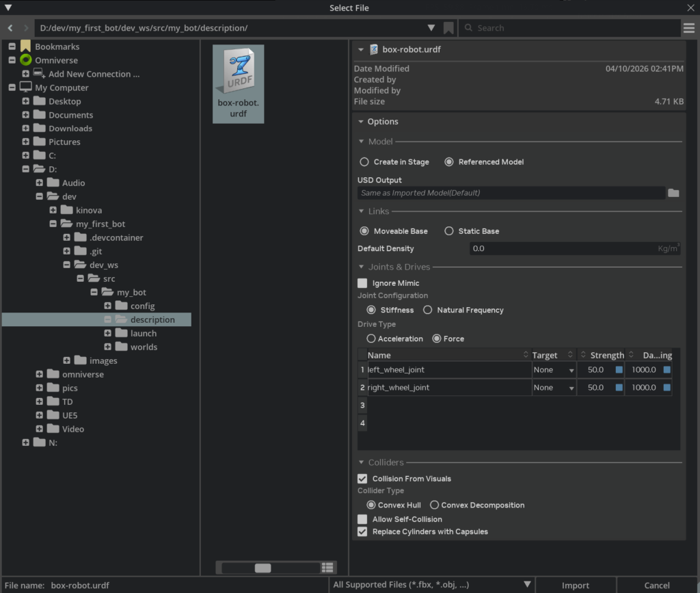Click the bookmark icon in the path bar
This screenshot has height=593, width=700.
448,28
